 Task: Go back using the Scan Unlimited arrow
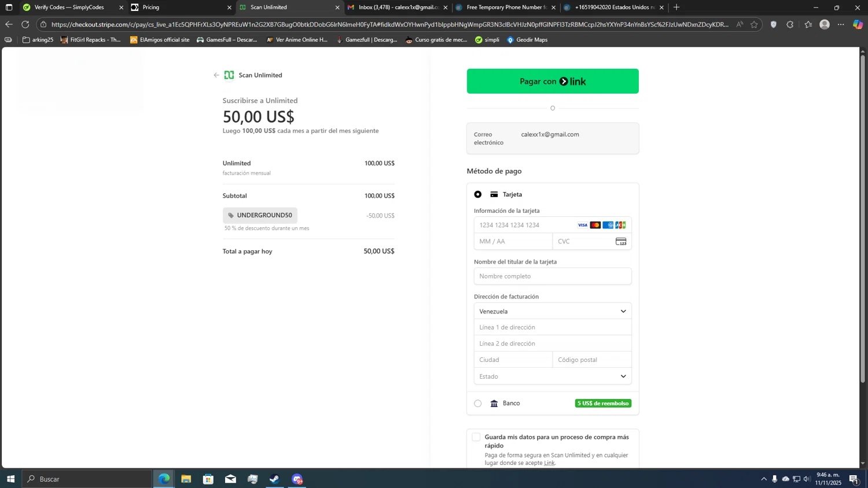(x=216, y=75)
